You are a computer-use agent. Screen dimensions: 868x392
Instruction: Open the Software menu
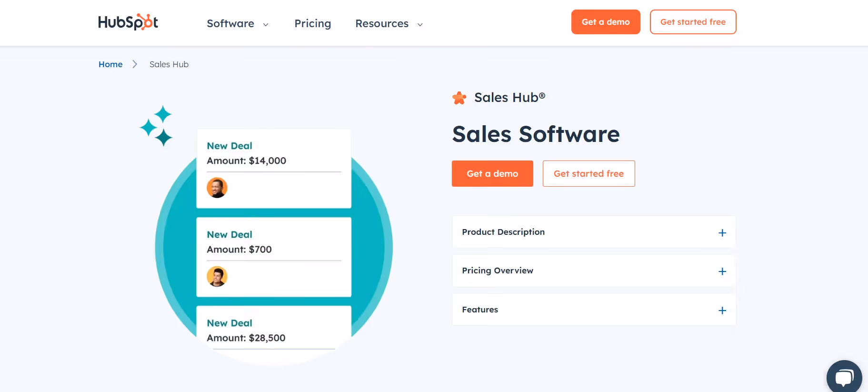[230, 23]
